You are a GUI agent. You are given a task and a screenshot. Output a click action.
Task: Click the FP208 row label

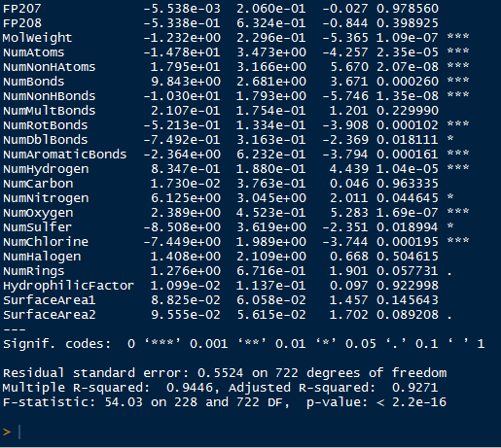coord(22,23)
